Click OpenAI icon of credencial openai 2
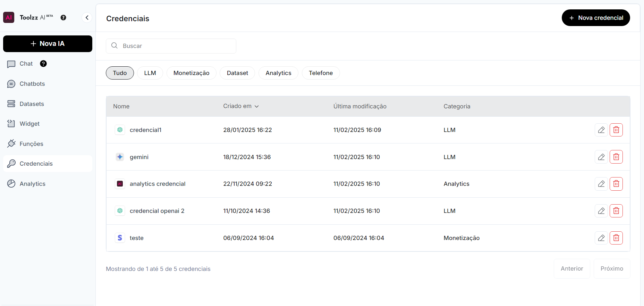The width and height of the screenshot is (644, 306). [x=120, y=211]
